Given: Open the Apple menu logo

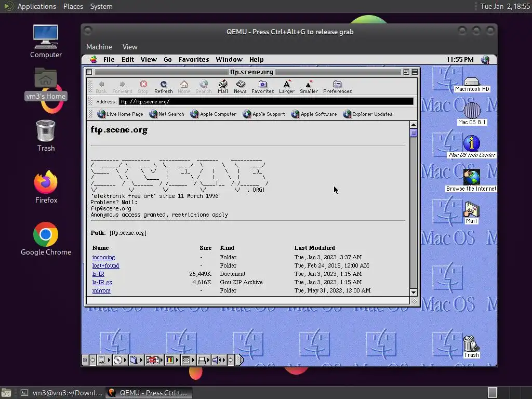Looking at the screenshot, I should [94, 60].
